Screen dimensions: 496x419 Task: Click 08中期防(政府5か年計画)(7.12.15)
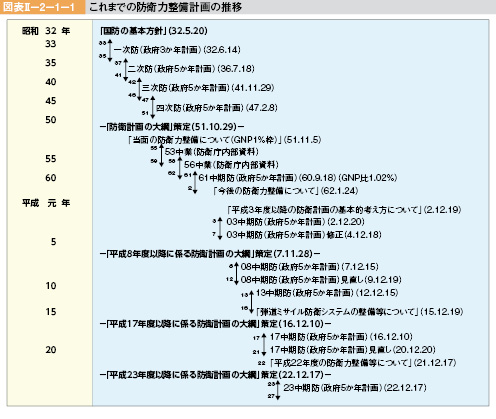pos(310,267)
